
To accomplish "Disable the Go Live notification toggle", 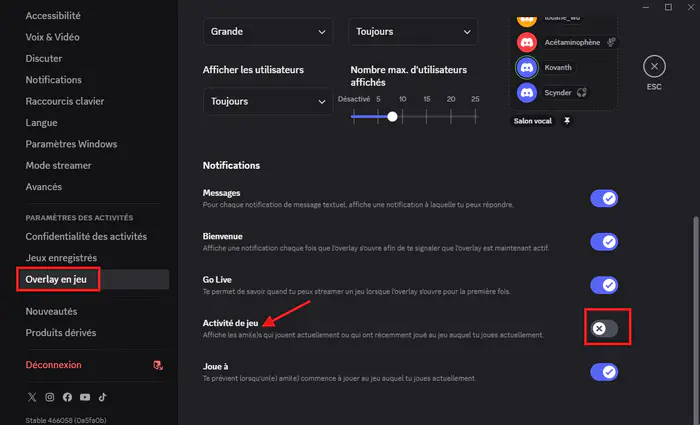I will (x=604, y=285).
